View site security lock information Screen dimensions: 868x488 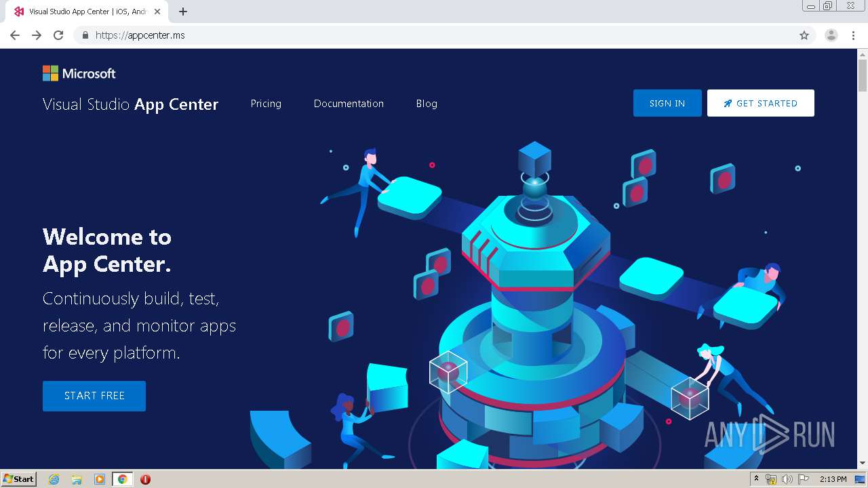(x=85, y=35)
